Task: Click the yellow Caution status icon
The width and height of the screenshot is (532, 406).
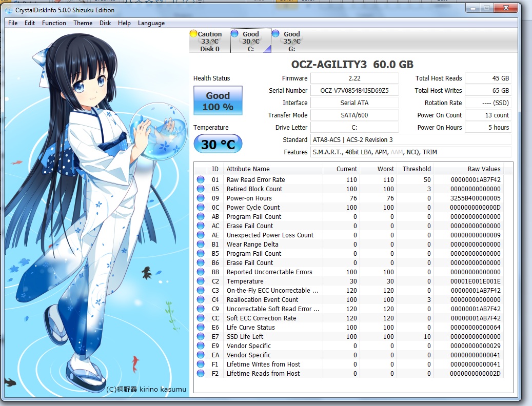Action: coord(193,33)
